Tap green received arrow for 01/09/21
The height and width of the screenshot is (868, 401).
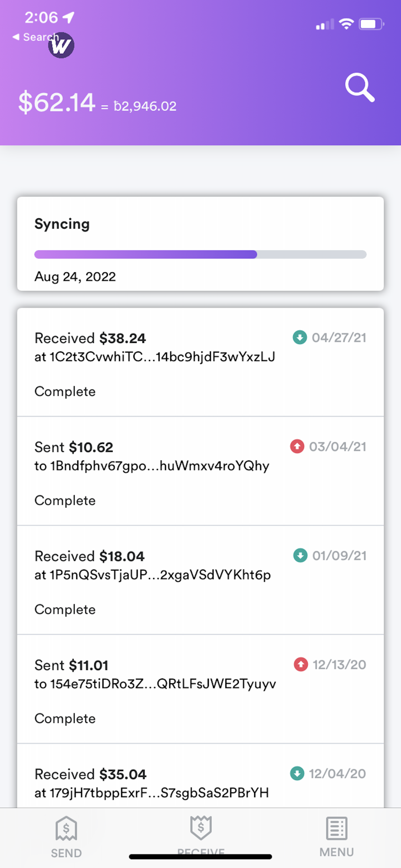click(x=300, y=555)
